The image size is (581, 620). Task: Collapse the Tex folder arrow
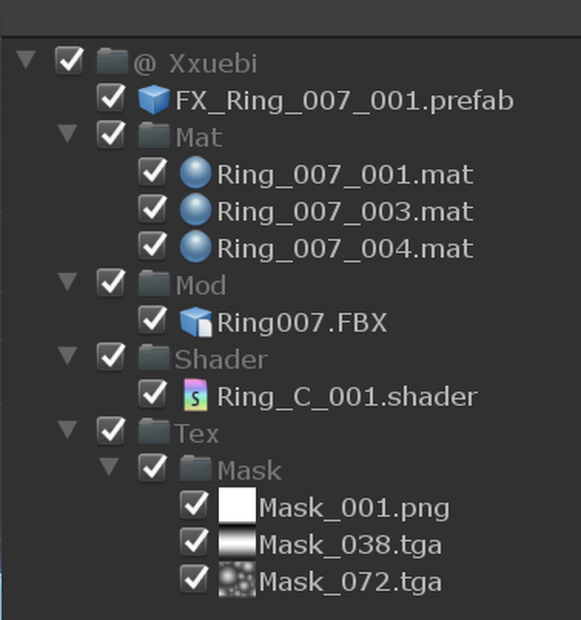point(68,429)
